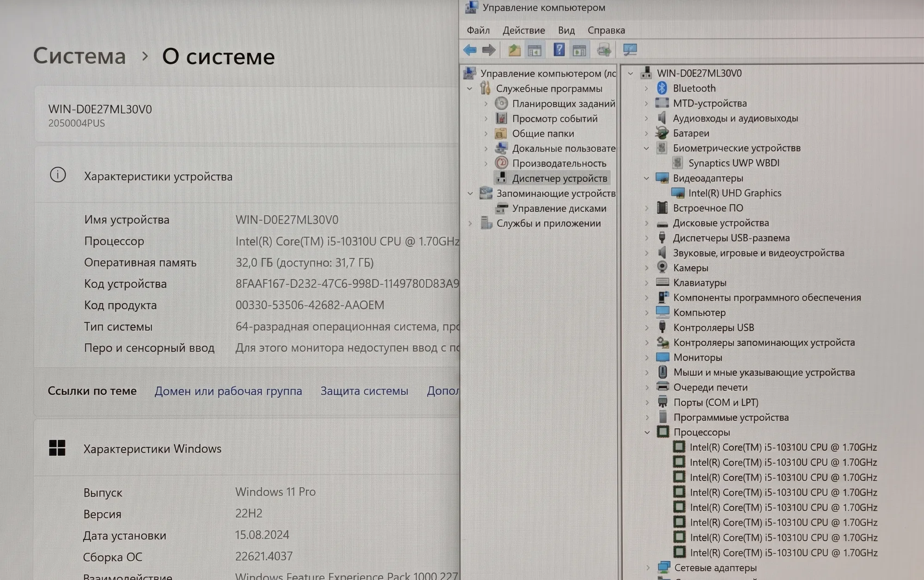Open the Файл menu

tap(478, 30)
